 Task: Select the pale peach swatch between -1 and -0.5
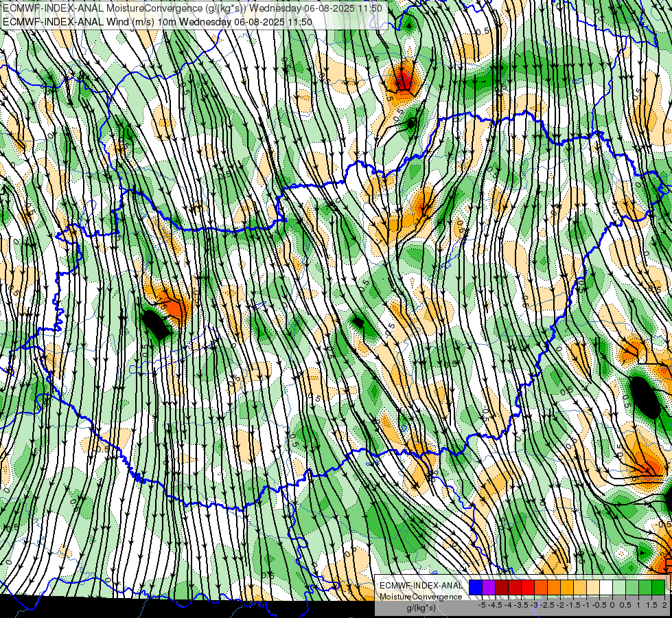point(593,587)
